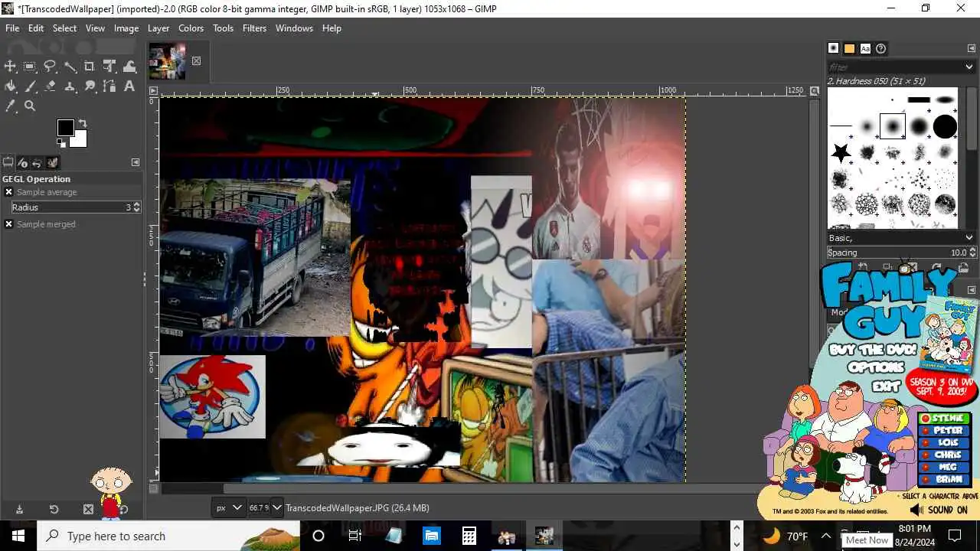The width and height of the screenshot is (980, 551).
Task: Open the Select menu
Action: point(64,28)
